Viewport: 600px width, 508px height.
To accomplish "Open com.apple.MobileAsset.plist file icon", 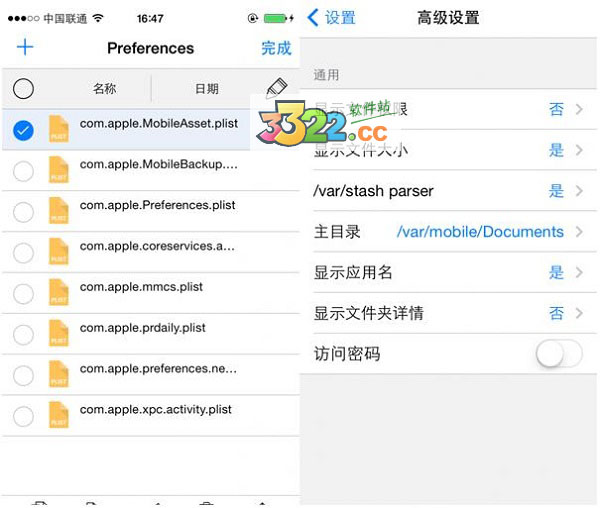I will [59, 129].
